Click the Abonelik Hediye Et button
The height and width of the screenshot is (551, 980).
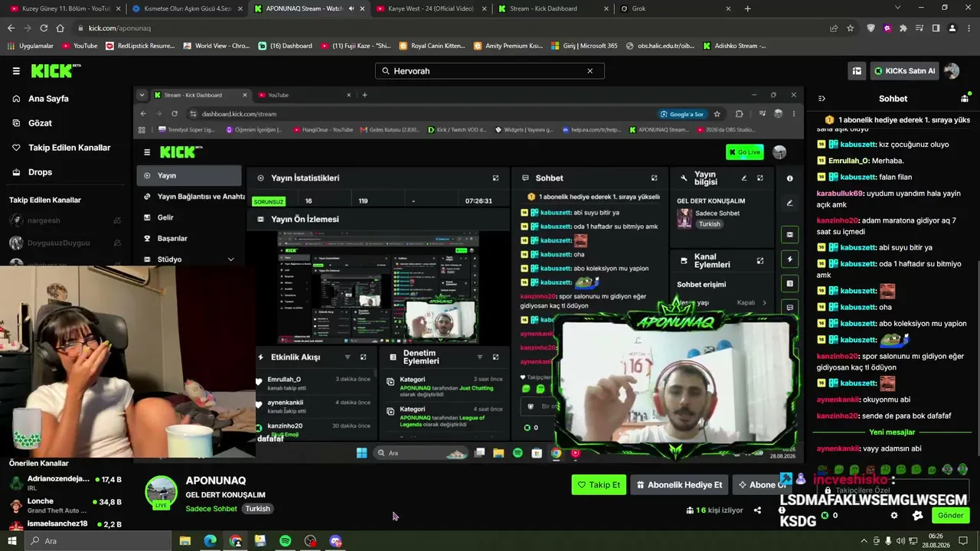coord(679,484)
